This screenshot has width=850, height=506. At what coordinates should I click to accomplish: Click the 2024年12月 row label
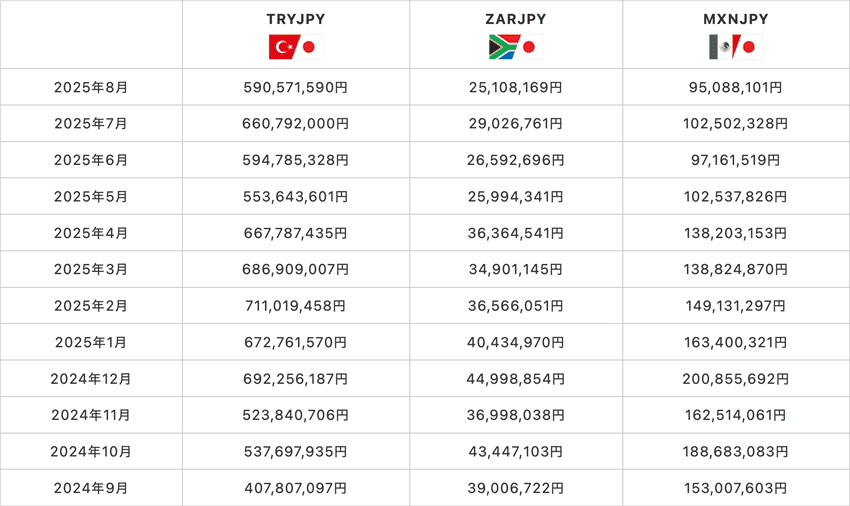tap(91, 379)
